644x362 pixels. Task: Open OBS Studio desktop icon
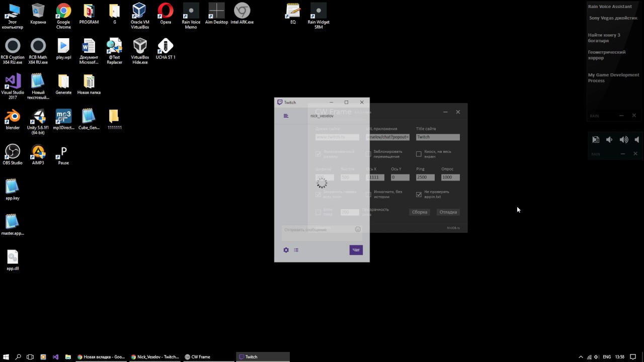tap(13, 154)
